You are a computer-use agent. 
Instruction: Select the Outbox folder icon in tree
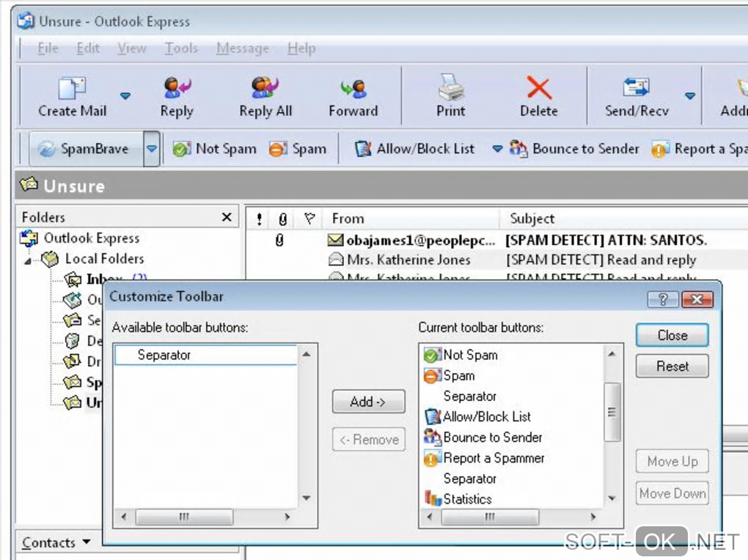point(73,300)
